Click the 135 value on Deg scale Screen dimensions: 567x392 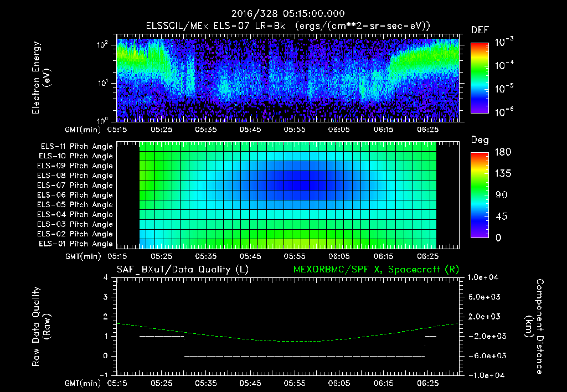503,174
